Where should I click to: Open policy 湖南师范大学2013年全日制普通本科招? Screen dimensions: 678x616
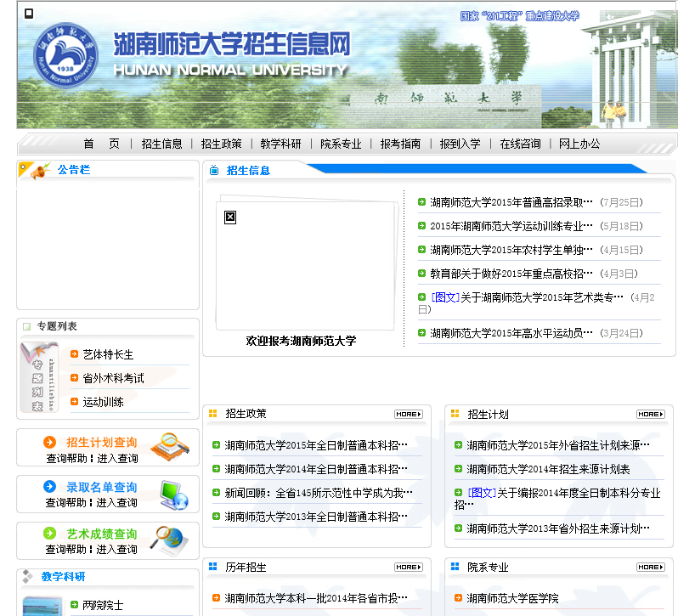(316, 517)
